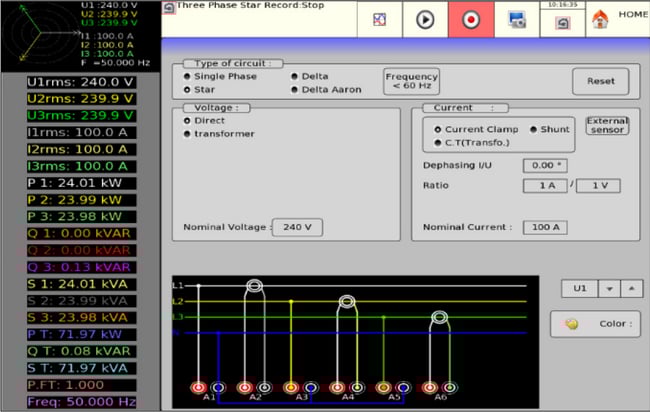Image resolution: width=650 pixels, height=412 pixels.
Task: Click the Reset button
Action: tap(601, 81)
